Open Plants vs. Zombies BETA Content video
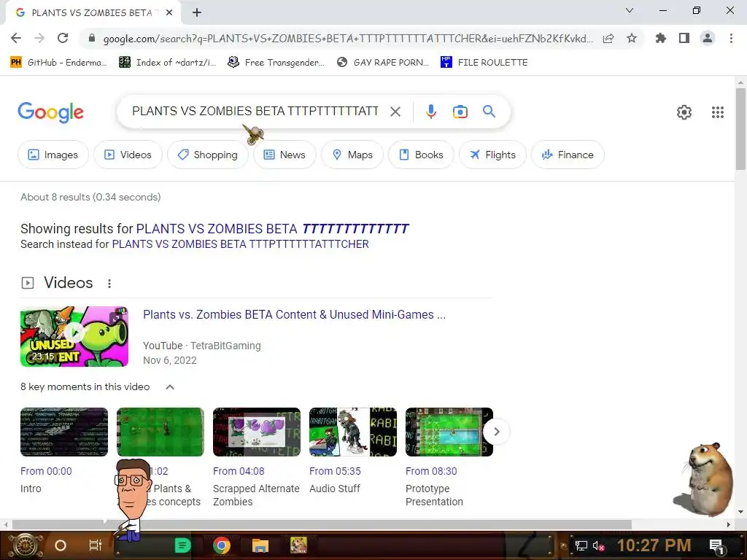747x560 pixels. coord(295,315)
